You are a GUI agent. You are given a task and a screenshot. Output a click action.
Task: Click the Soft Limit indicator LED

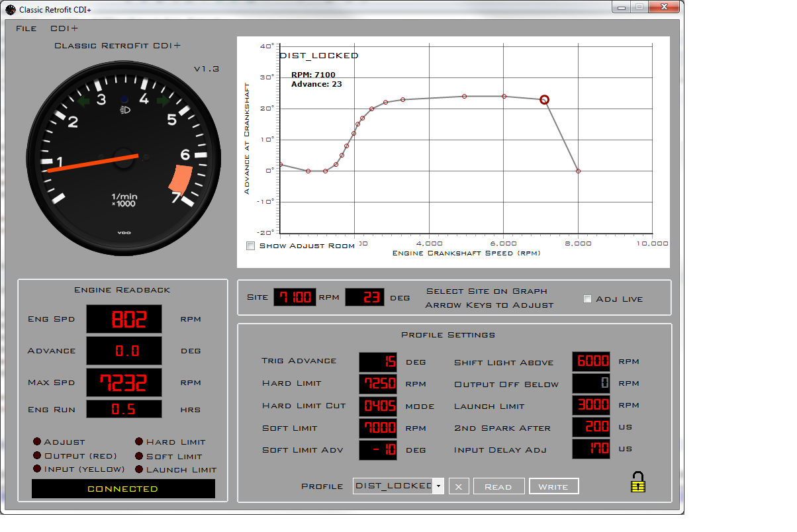click(139, 456)
